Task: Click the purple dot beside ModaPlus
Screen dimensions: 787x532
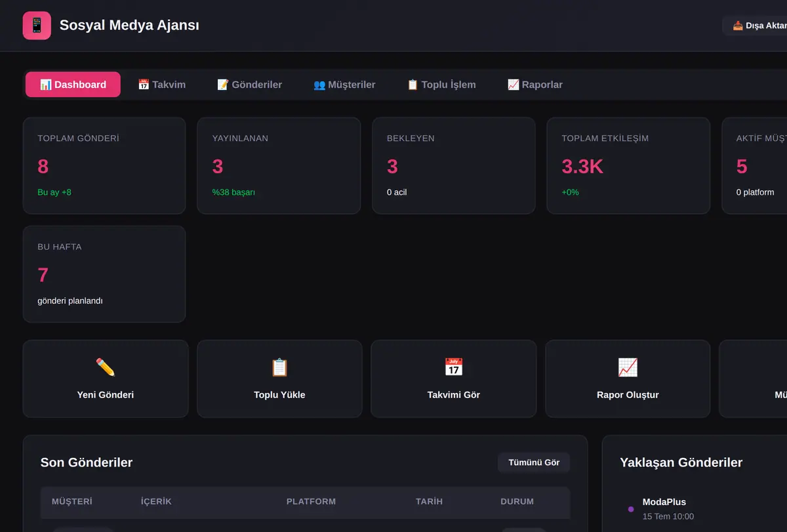Action: point(631,509)
